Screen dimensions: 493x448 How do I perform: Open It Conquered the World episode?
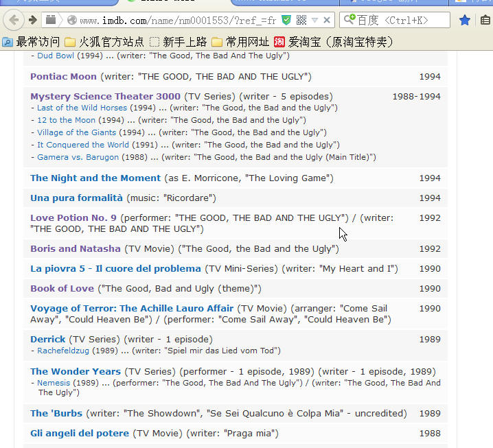83,145
